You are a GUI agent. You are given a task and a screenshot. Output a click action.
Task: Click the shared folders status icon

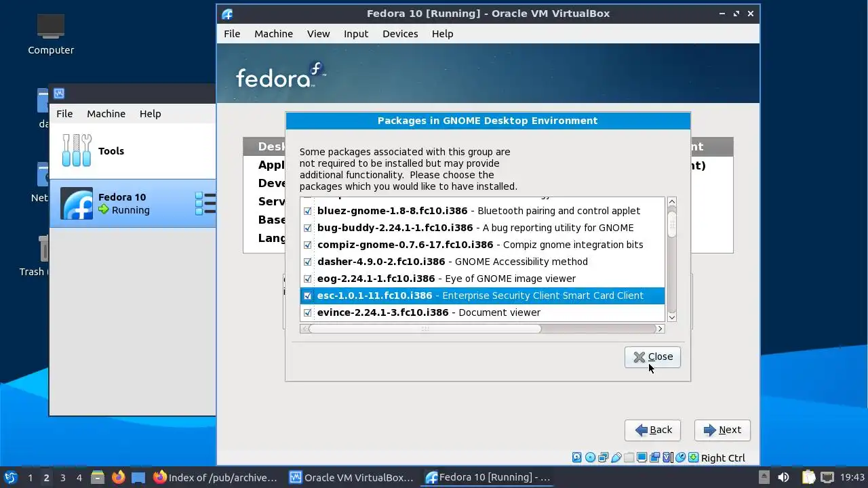(x=629, y=457)
